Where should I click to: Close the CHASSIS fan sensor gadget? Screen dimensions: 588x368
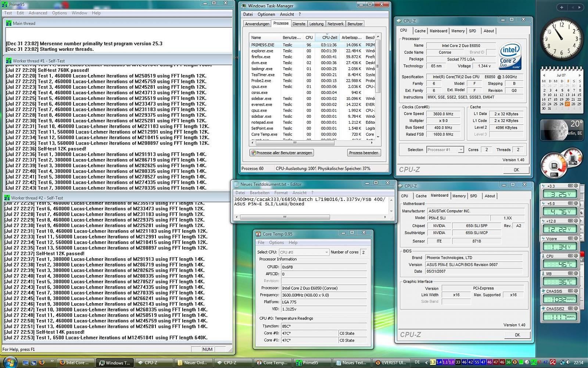point(576,291)
